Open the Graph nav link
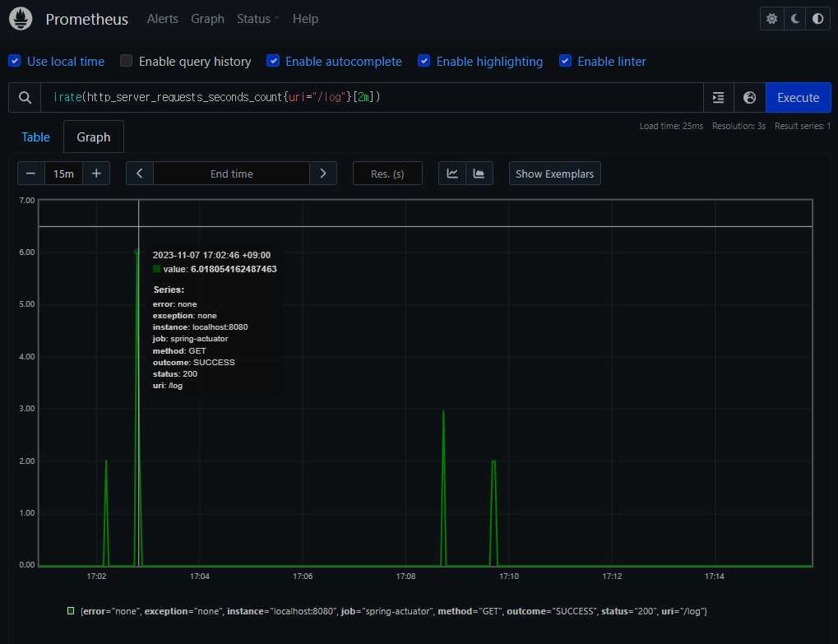 pos(207,19)
